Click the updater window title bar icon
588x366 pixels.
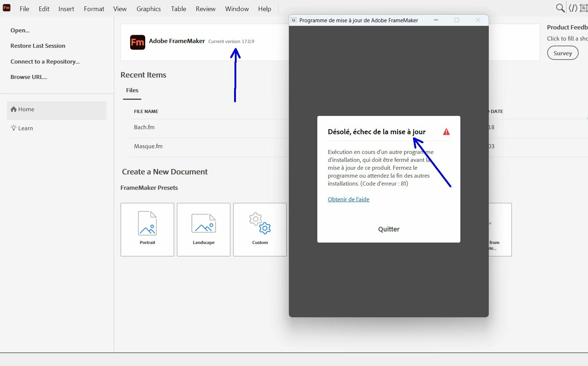tap(294, 20)
